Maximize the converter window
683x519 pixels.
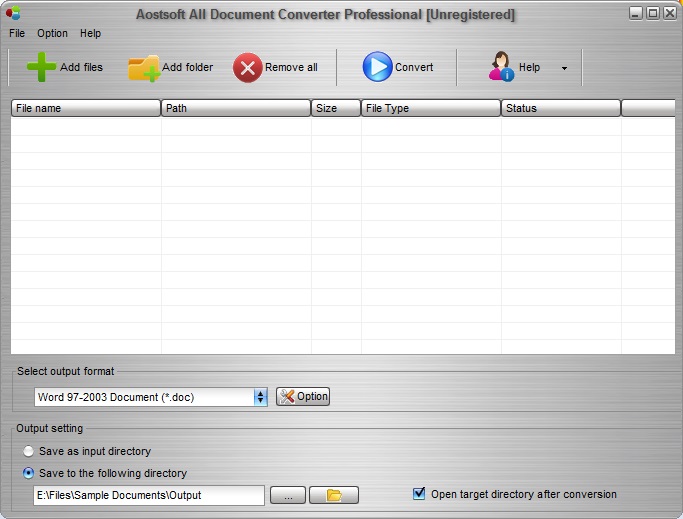[653, 14]
